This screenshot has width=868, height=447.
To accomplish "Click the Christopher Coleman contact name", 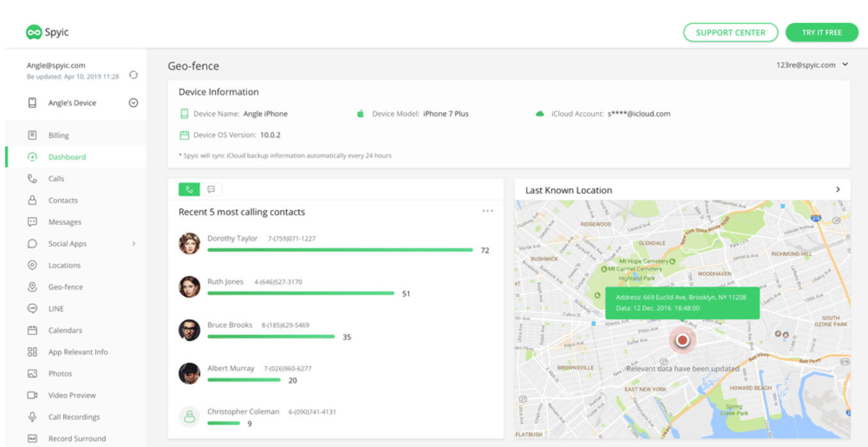I will pos(243,412).
